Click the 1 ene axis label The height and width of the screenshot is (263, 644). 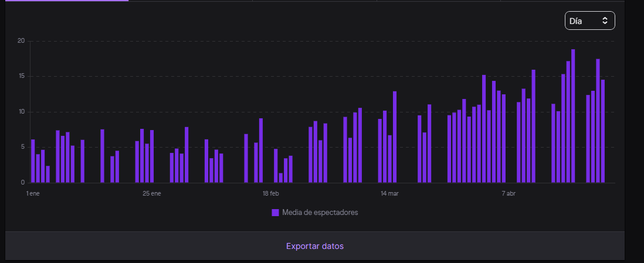[x=33, y=194]
